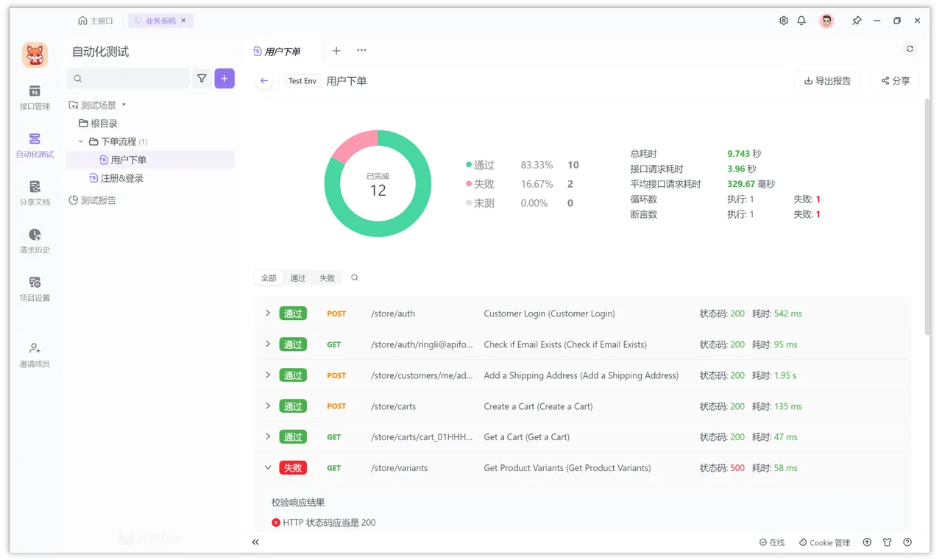Click the 导出报告 button
The image size is (942, 560).
pyautogui.click(x=828, y=81)
